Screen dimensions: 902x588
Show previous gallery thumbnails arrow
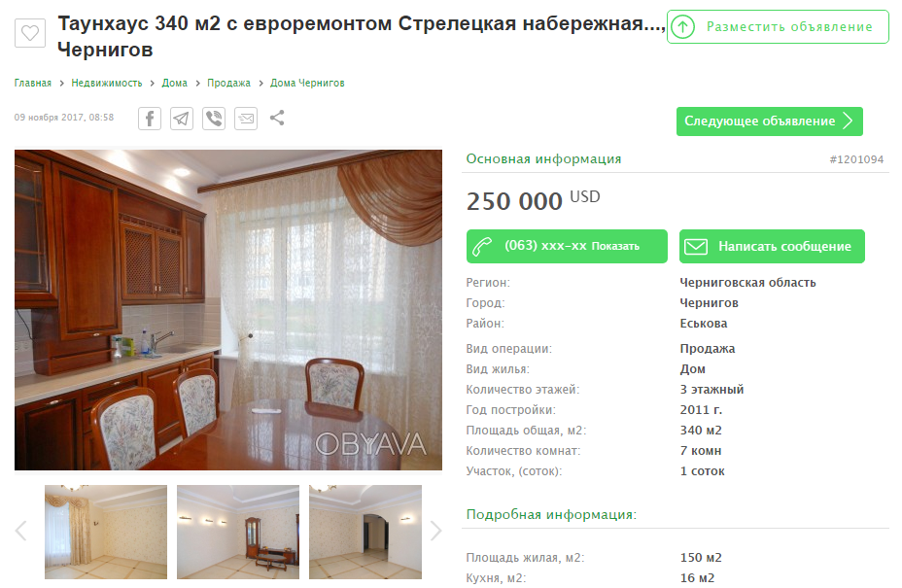21,531
